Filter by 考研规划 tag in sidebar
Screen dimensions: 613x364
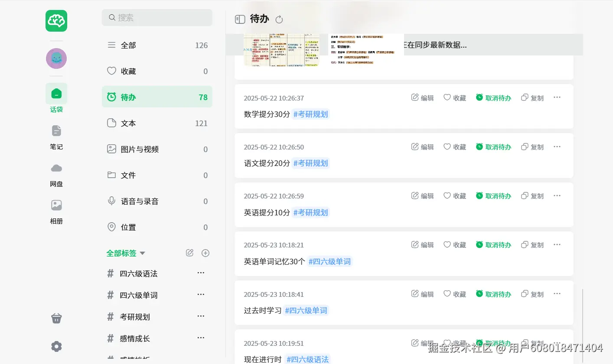[135, 317]
